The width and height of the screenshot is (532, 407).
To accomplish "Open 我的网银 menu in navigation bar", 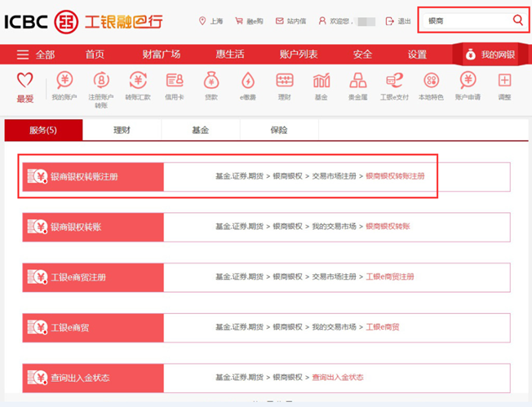I will tap(490, 55).
